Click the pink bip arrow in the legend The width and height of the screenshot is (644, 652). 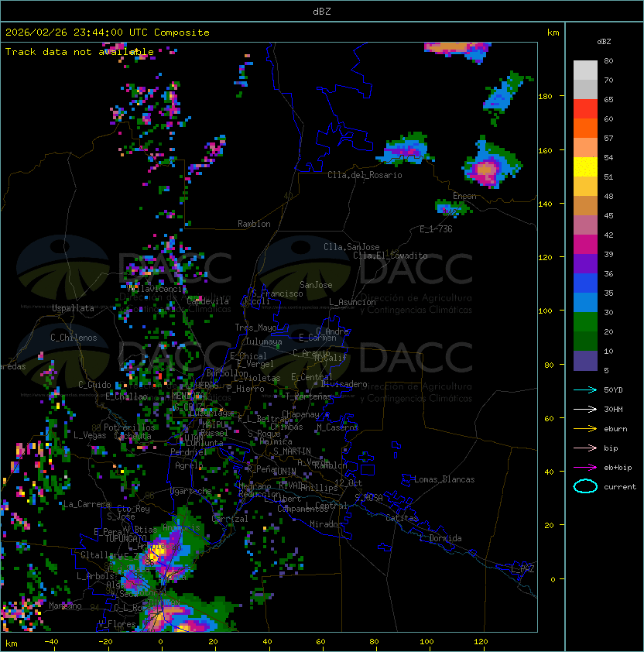point(585,448)
